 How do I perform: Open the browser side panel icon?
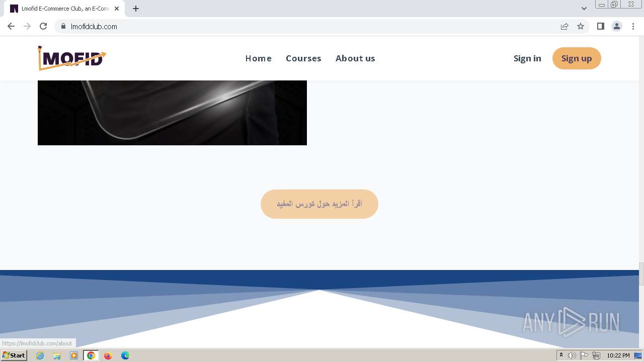(x=600, y=26)
